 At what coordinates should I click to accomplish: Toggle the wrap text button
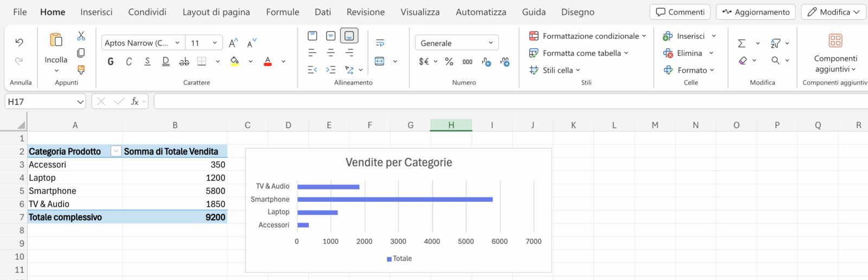pyautogui.click(x=380, y=43)
